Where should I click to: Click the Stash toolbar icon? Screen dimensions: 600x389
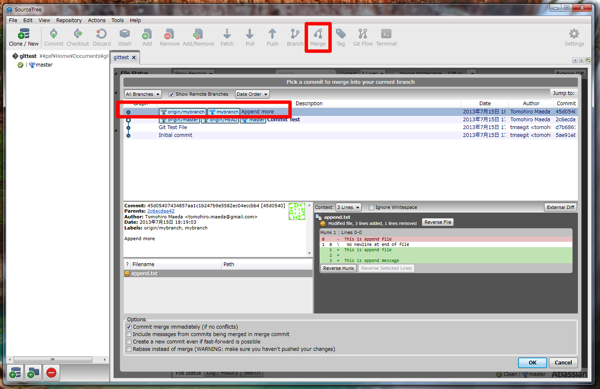click(125, 37)
